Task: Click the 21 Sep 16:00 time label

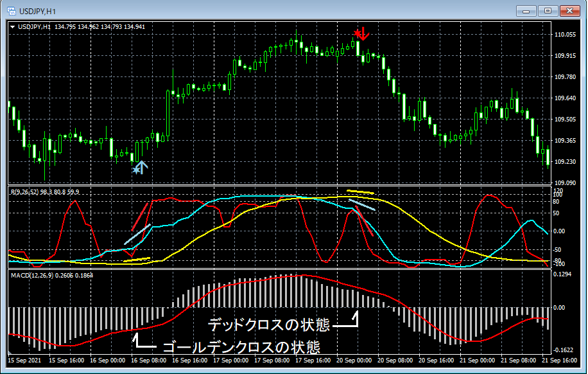Action: 559,360
